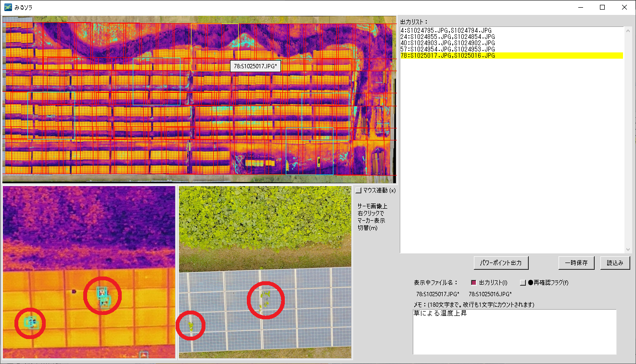
Task: Select list entry 40:S1024903.JPG,S1024902.JPG
Action: [x=511, y=43]
